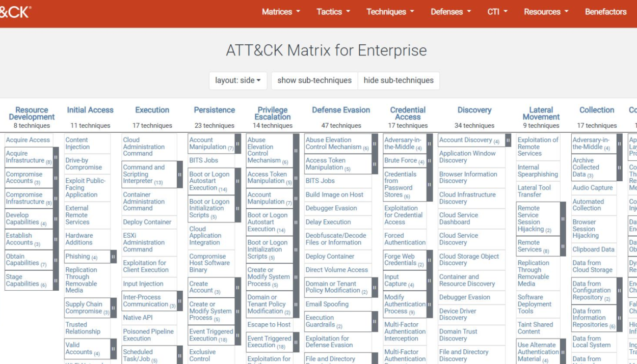Expand Phishing sub-techniques handle

(113, 257)
